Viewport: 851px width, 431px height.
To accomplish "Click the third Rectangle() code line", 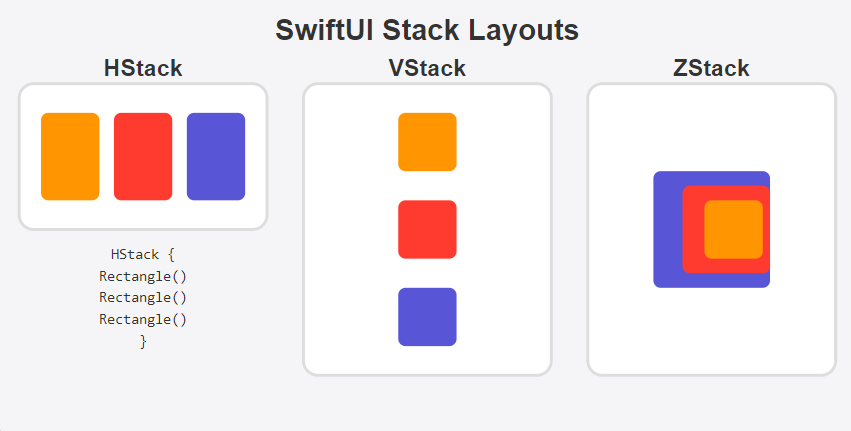I will tap(143, 320).
